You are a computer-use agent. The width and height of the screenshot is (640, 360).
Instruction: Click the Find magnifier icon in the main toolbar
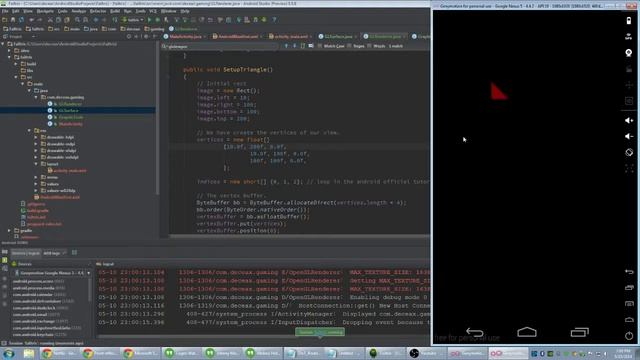tap(77, 20)
